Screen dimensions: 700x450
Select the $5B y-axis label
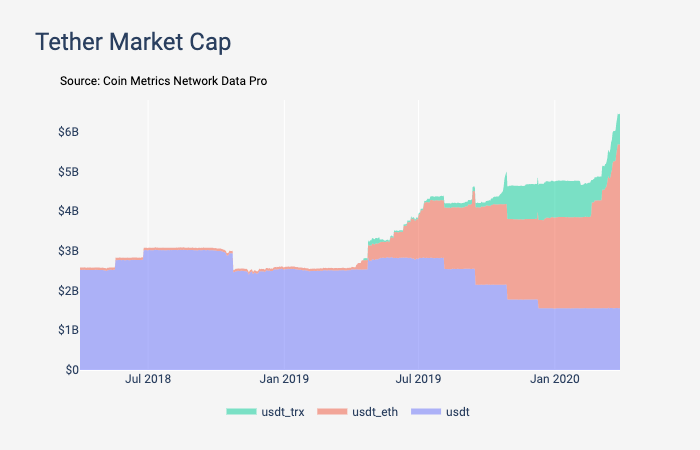tap(68, 171)
